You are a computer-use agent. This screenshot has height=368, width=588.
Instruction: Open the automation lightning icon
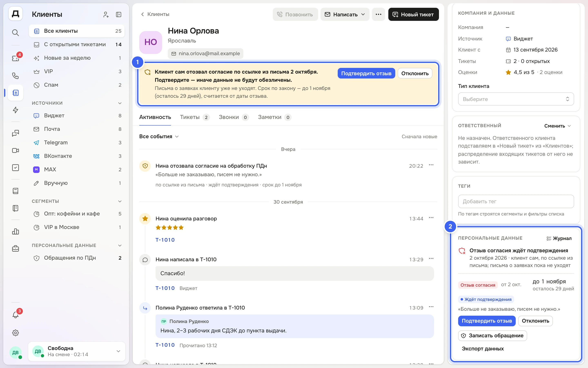(15, 110)
